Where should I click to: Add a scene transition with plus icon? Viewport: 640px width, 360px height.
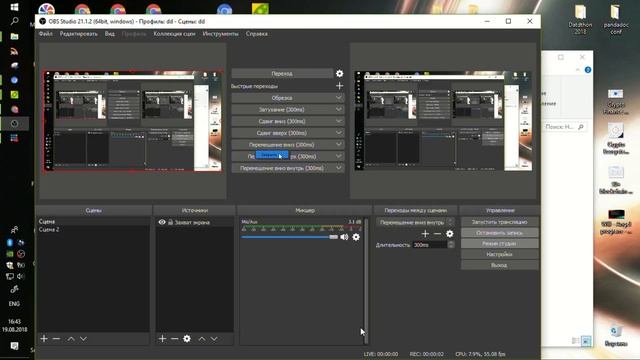click(x=425, y=233)
